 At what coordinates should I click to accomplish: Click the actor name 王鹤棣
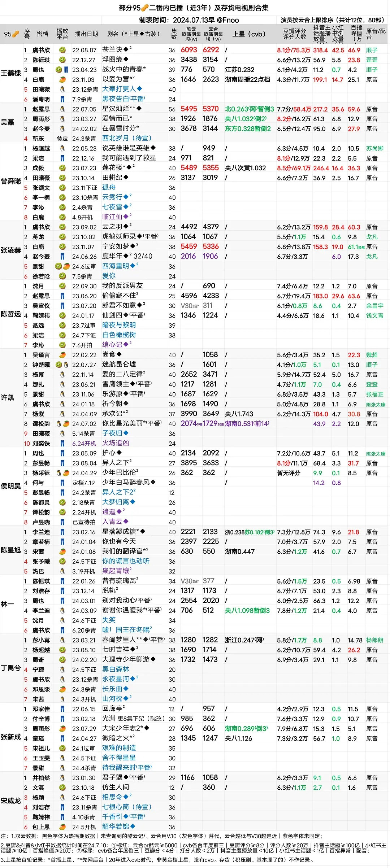tap(11, 73)
